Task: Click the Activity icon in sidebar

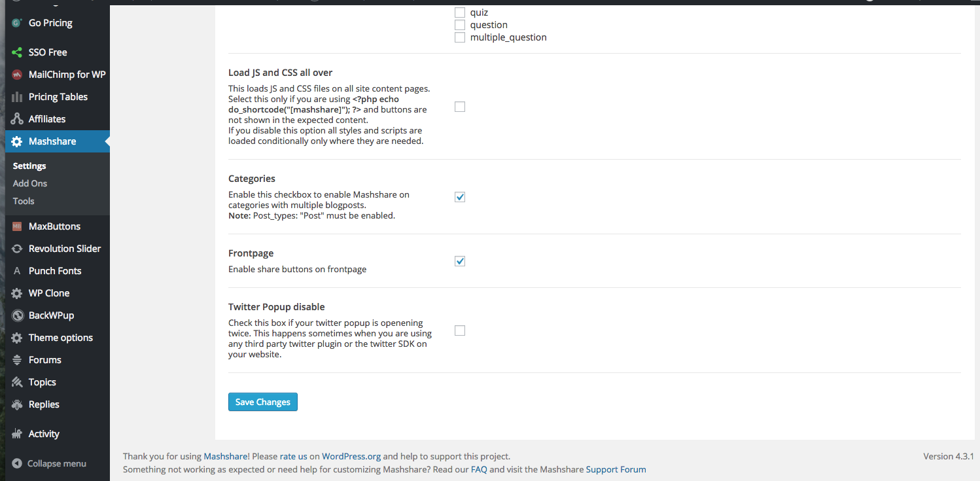Action: pyautogui.click(x=17, y=434)
